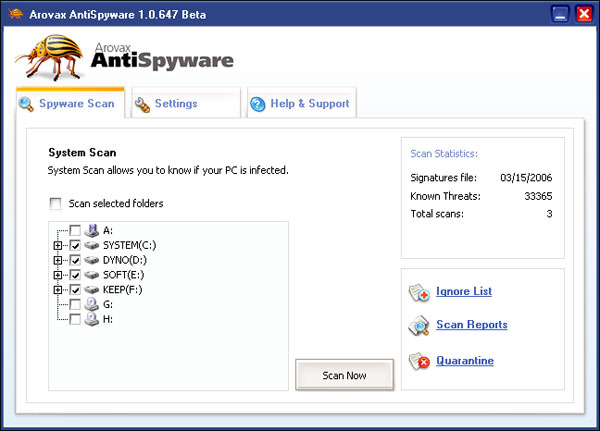
Task: Select the A: drive label
Action: tap(108, 230)
